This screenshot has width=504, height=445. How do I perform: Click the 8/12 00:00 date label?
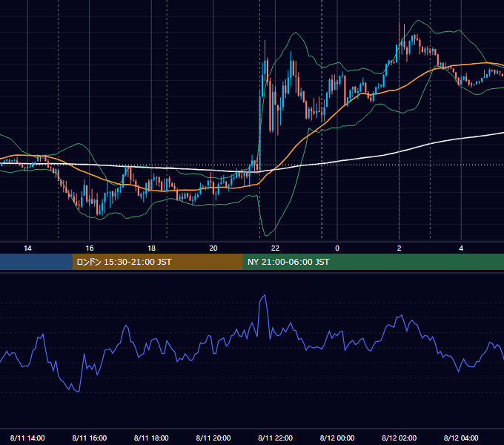[x=337, y=438]
